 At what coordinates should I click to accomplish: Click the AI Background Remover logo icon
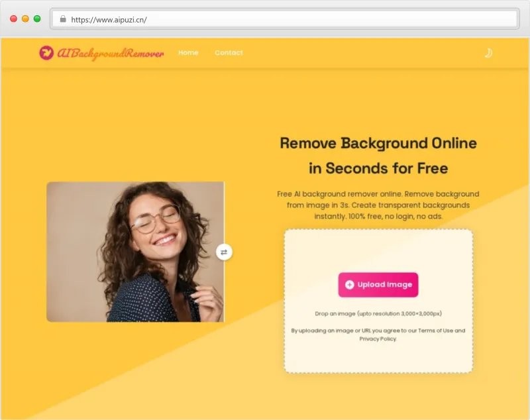tap(46, 53)
